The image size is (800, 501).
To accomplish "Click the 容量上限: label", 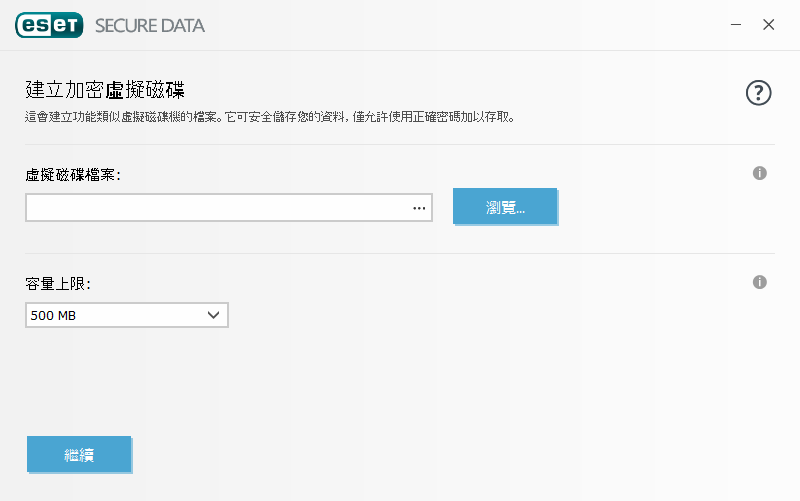I will (x=58, y=284).
